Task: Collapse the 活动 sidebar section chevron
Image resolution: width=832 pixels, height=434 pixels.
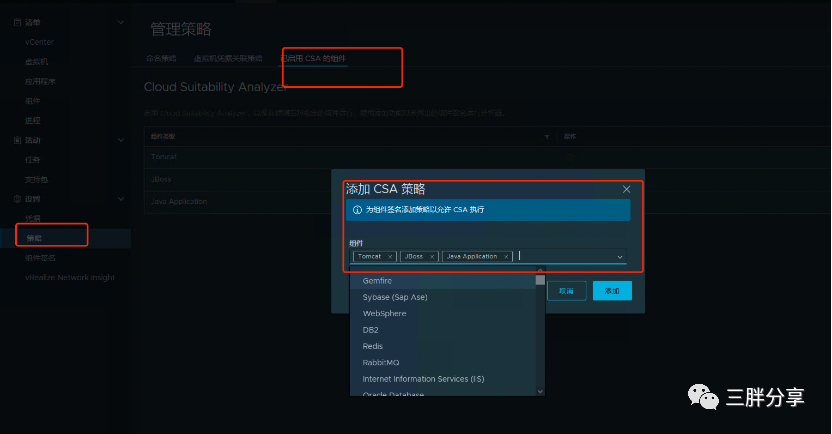Action: [121, 140]
